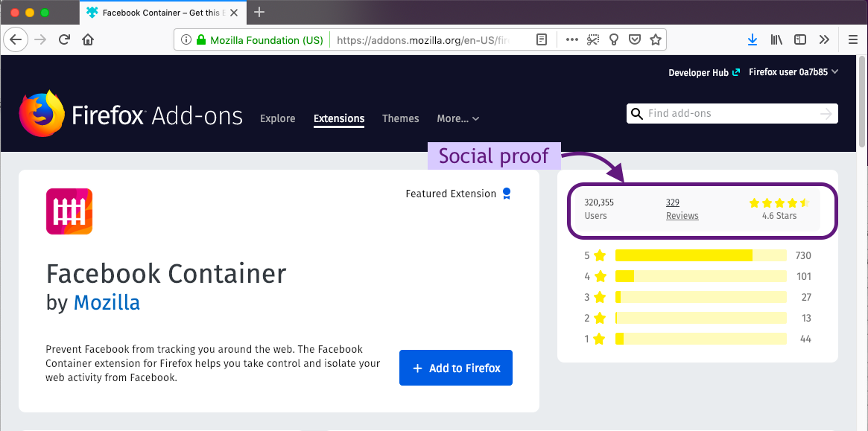Expand the Firefox user 0a7b85 account menu
The height and width of the screenshot is (431, 868).
click(x=793, y=72)
